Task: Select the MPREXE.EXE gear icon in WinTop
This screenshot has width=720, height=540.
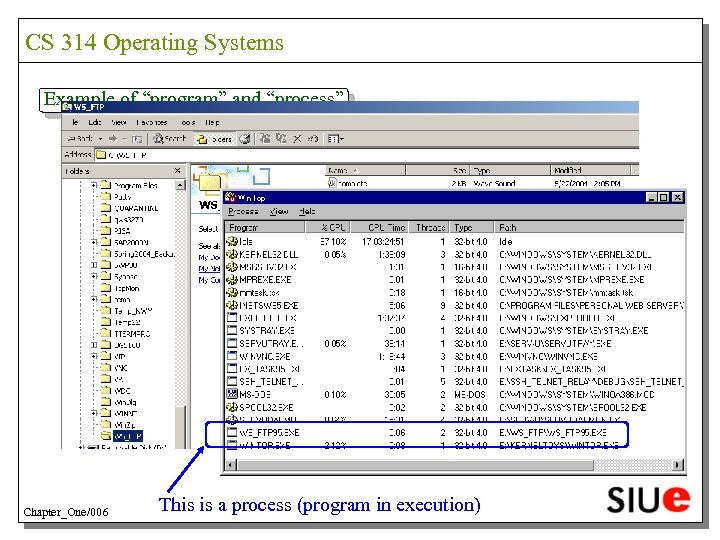Action: 232,280
